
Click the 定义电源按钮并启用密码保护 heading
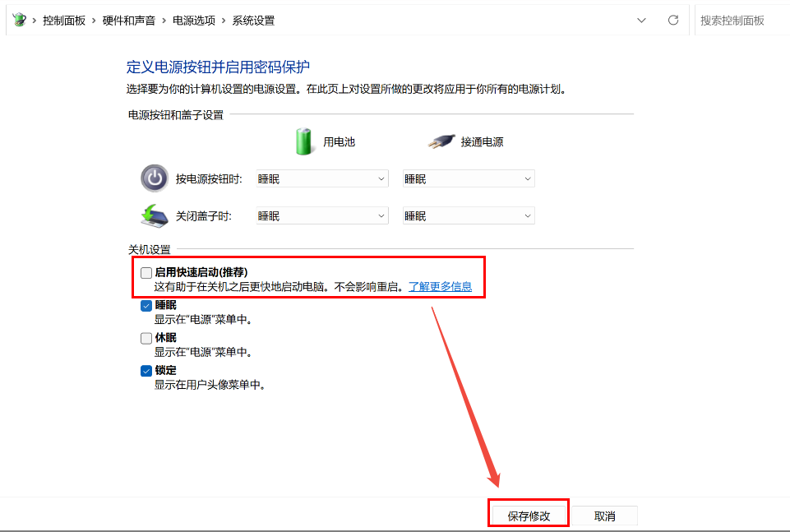[x=218, y=67]
